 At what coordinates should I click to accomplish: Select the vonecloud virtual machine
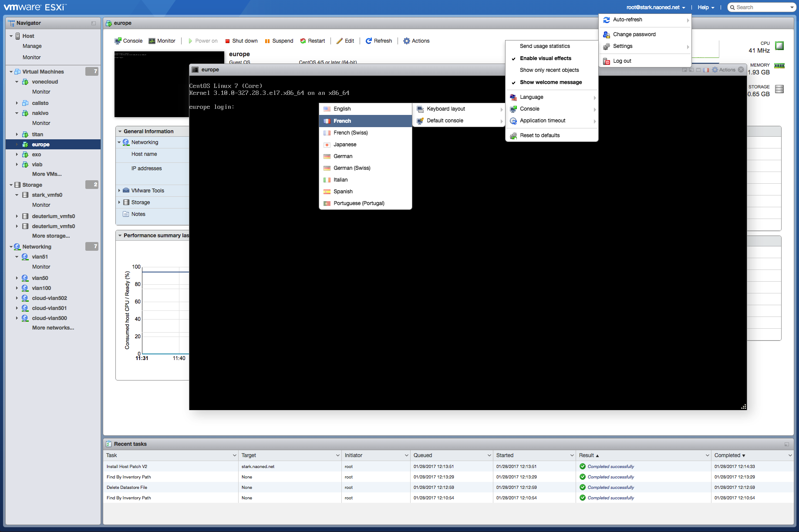[x=45, y=82]
